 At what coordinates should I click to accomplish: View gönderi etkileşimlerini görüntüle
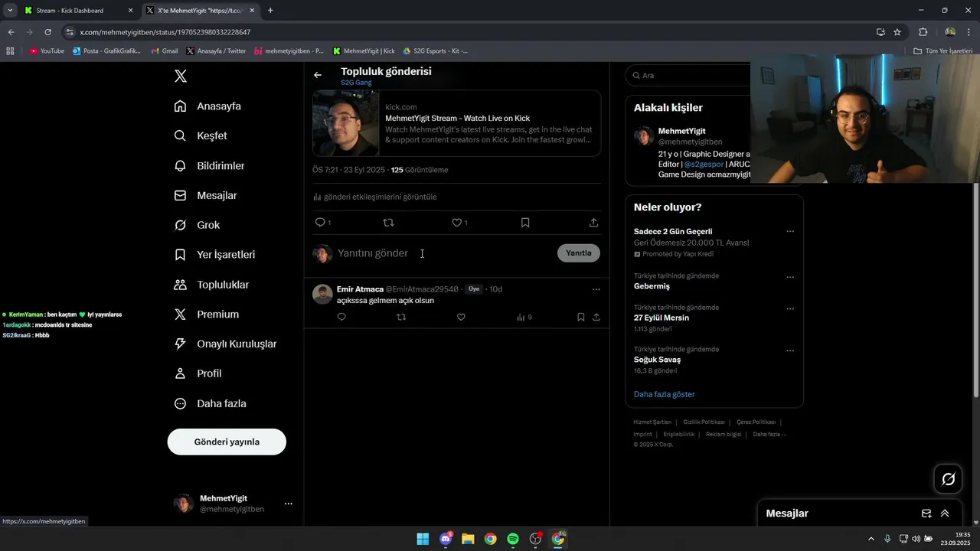click(375, 197)
